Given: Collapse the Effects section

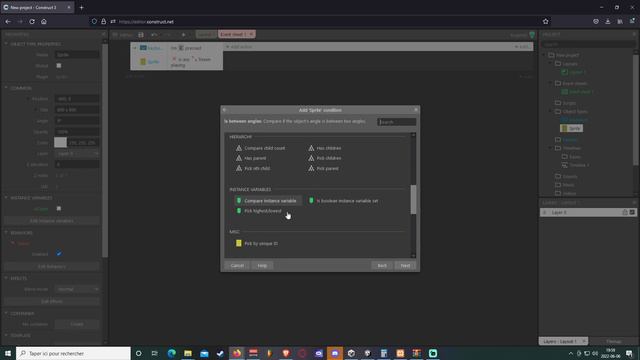Looking at the screenshot, I should pyautogui.click(x=6, y=278).
